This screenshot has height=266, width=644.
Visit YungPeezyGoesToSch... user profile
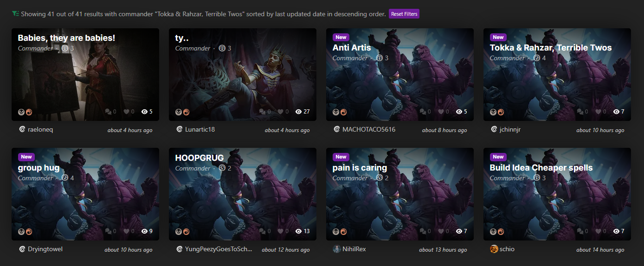(219, 249)
